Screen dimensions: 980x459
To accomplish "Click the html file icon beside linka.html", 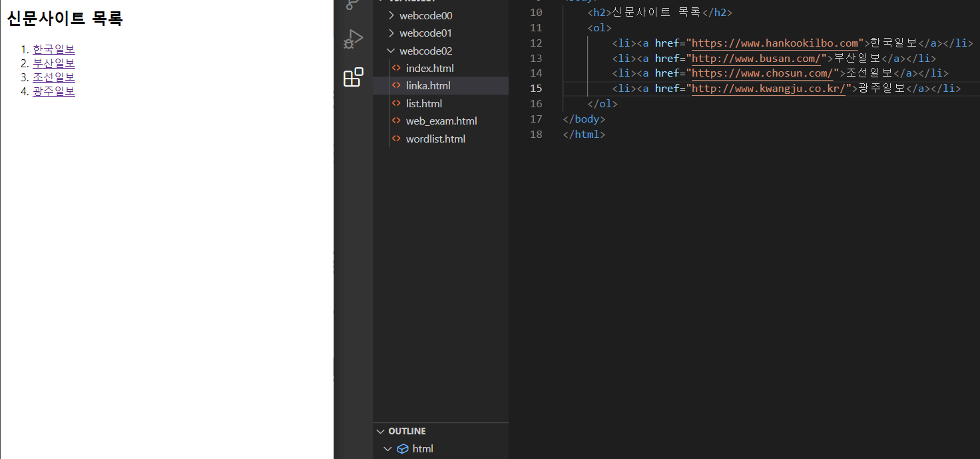I will [x=397, y=85].
